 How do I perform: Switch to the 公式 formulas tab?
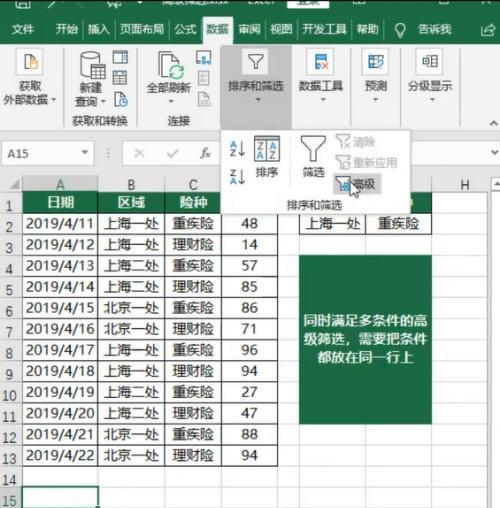pos(185,29)
